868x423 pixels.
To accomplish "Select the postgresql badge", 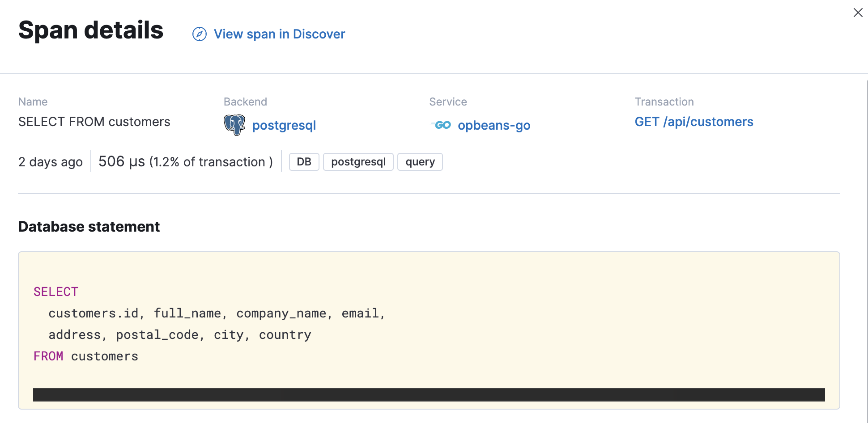I will click(x=358, y=161).
